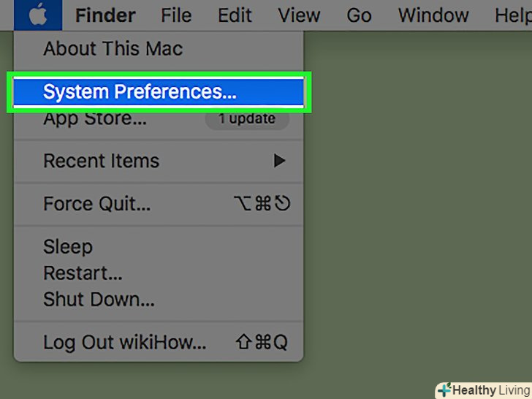Open the Help menu
Image resolution: width=532 pixels, height=399 pixels.
click(513, 15)
